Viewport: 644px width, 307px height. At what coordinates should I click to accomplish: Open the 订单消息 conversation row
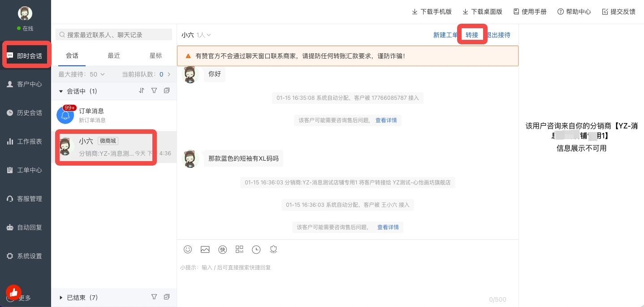click(114, 115)
